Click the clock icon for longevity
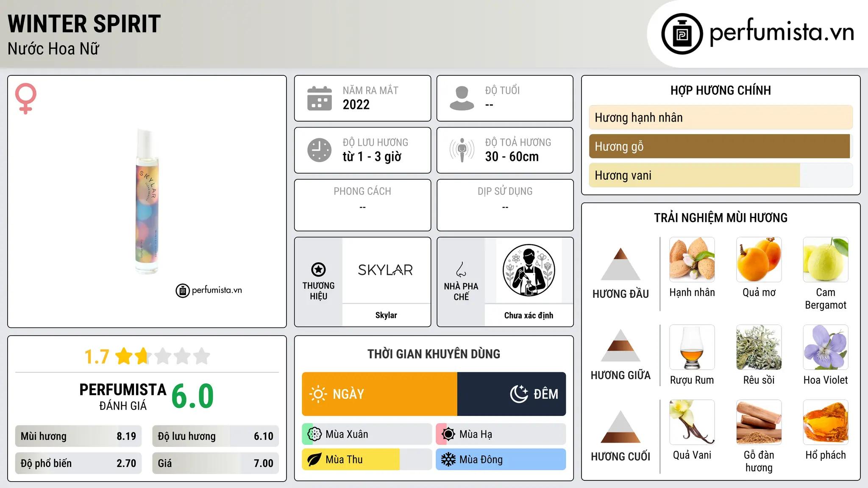868x488 pixels. (320, 150)
